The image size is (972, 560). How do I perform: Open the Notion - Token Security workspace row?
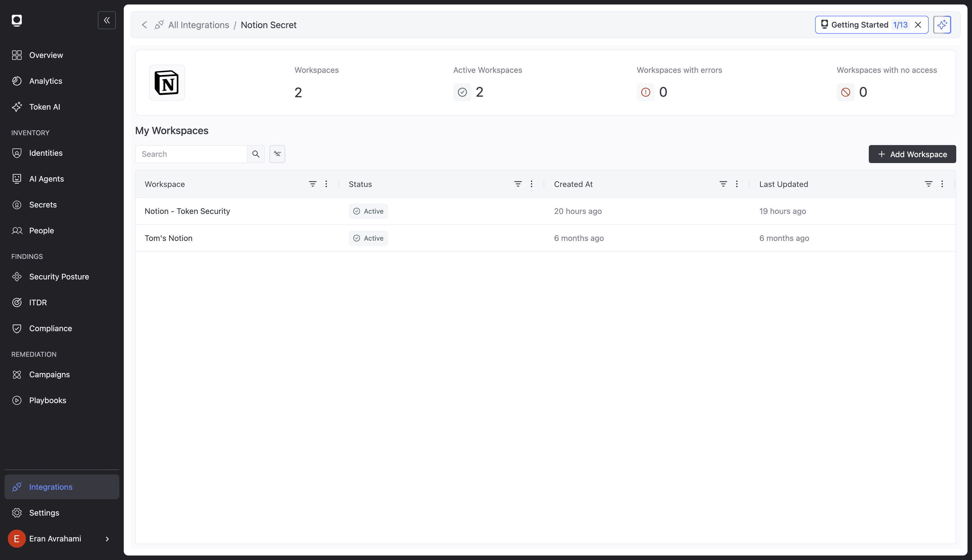pos(545,211)
